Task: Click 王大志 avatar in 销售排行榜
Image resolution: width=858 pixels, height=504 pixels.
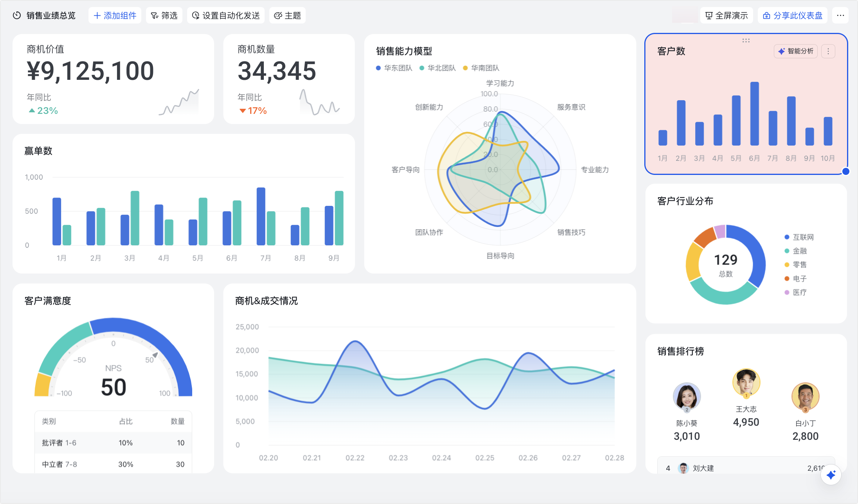Action: (x=746, y=382)
